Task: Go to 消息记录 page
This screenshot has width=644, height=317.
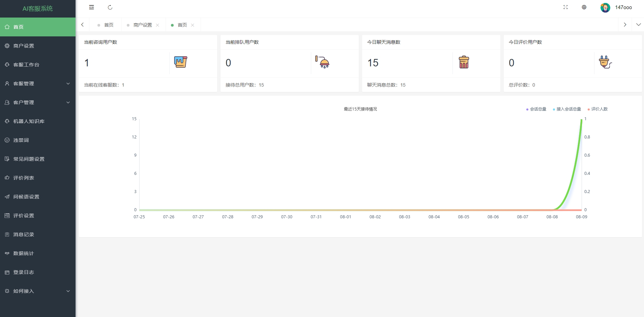Action: [x=24, y=234]
